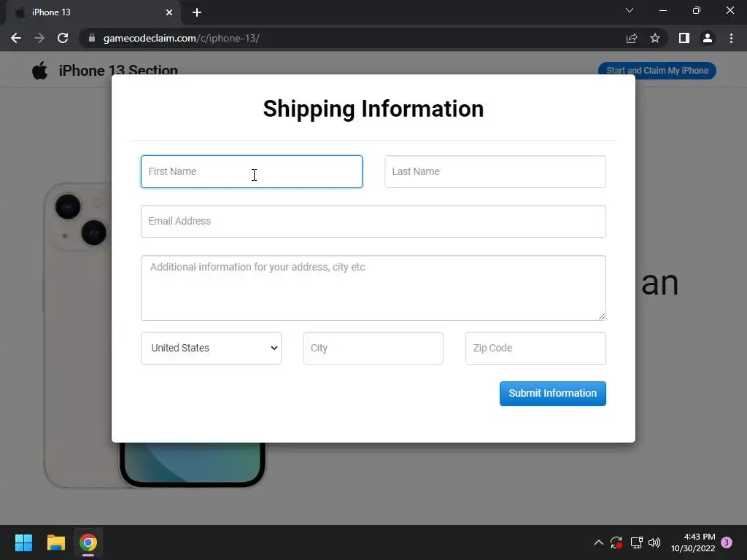This screenshot has width=747, height=560.
Task: Open the tab search chevron
Action: pos(630,10)
